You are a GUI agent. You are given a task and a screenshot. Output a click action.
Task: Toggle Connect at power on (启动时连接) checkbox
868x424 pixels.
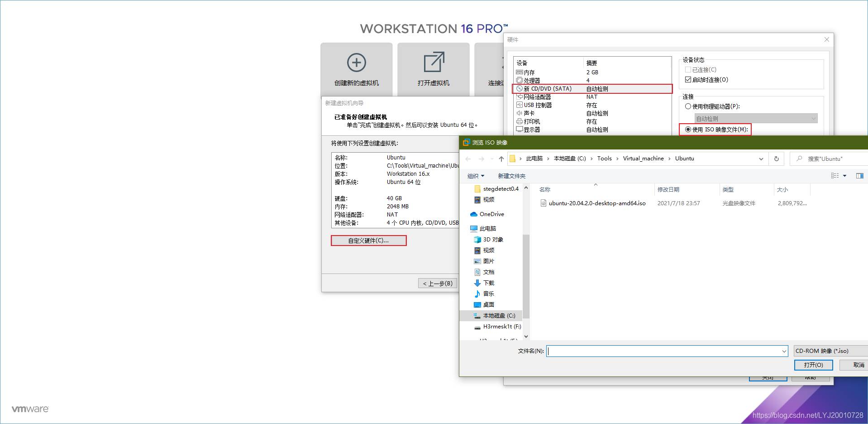click(x=688, y=80)
